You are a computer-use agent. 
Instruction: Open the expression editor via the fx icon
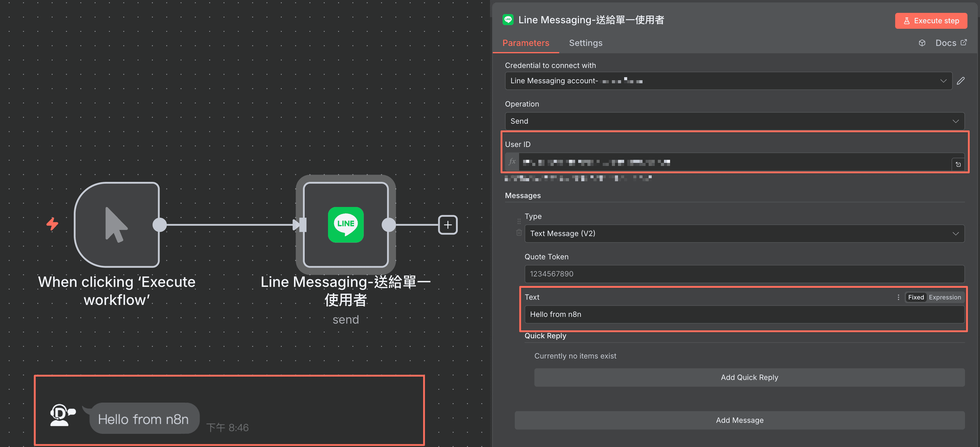512,162
